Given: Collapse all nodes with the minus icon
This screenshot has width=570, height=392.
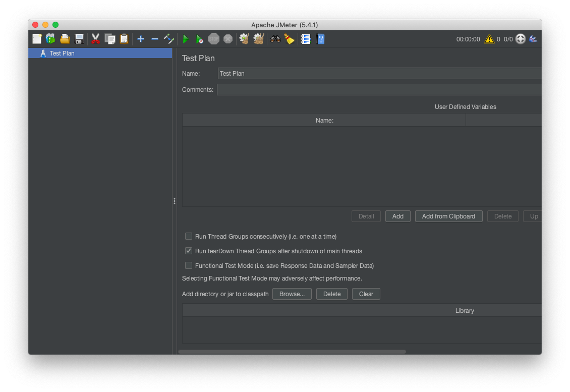Looking at the screenshot, I should (x=155, y=39).
